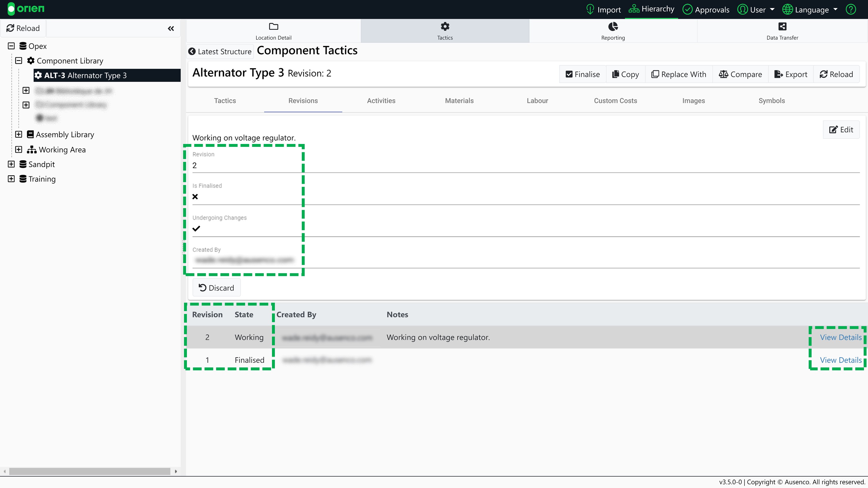Click the Discard button
The width and height of the screenshot is (868, 488).
(216, 288)
